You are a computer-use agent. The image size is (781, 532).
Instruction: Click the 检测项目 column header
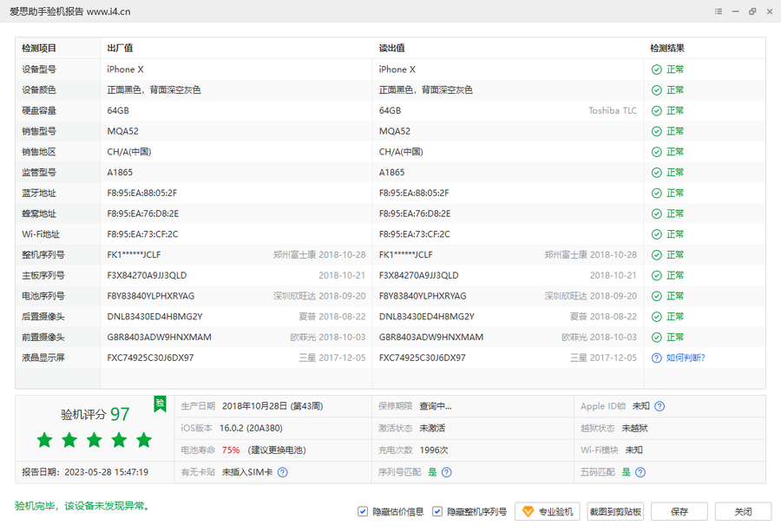[x=39, y=49]
